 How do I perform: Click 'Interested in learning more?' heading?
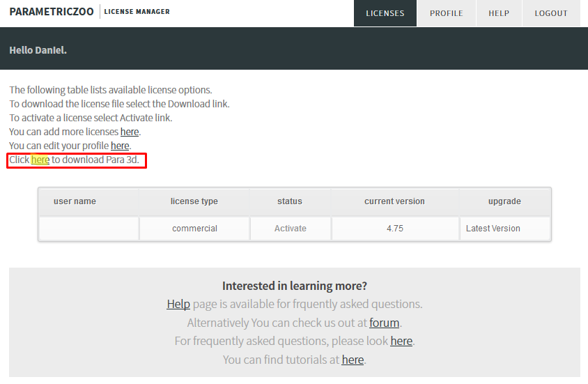(x=295, y=286)
